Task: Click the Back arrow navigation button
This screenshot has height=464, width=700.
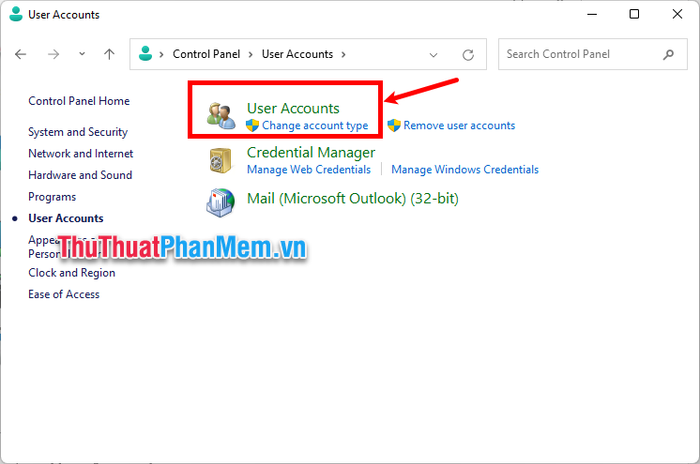Action: (x=21, y=54)
